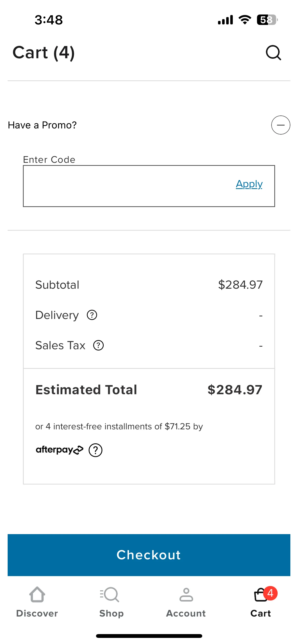Tap the search magnifier icon
The height and width of the screenshot is (644, 298).
(x=274, y=53)
